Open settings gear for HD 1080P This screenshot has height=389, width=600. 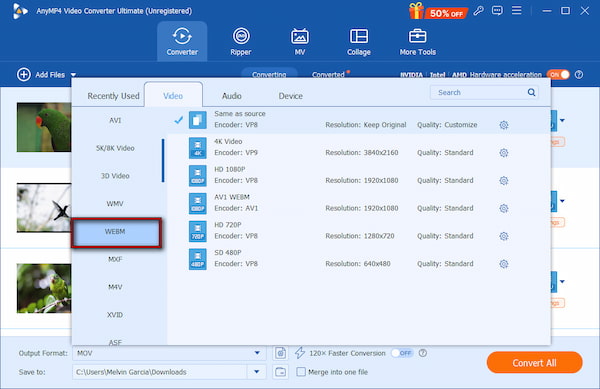[504, 181]
